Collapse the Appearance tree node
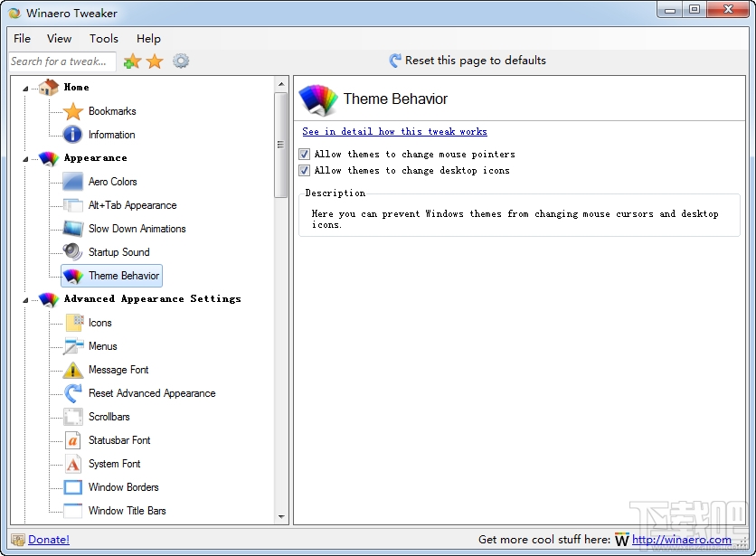The height and width of the screenshot is (556, 756). (x=25, y=159)
